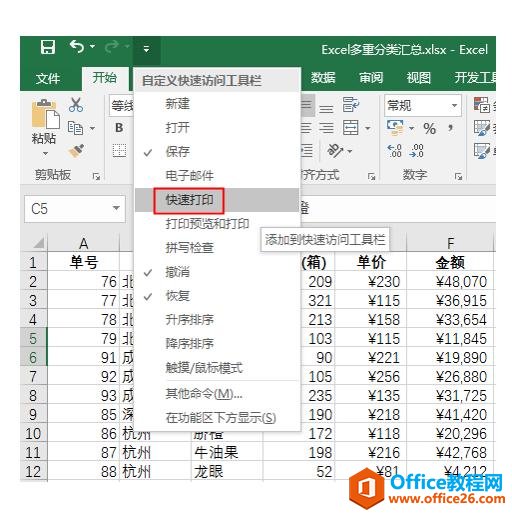Open the 数字 group dialog launcher

[459, 177]
